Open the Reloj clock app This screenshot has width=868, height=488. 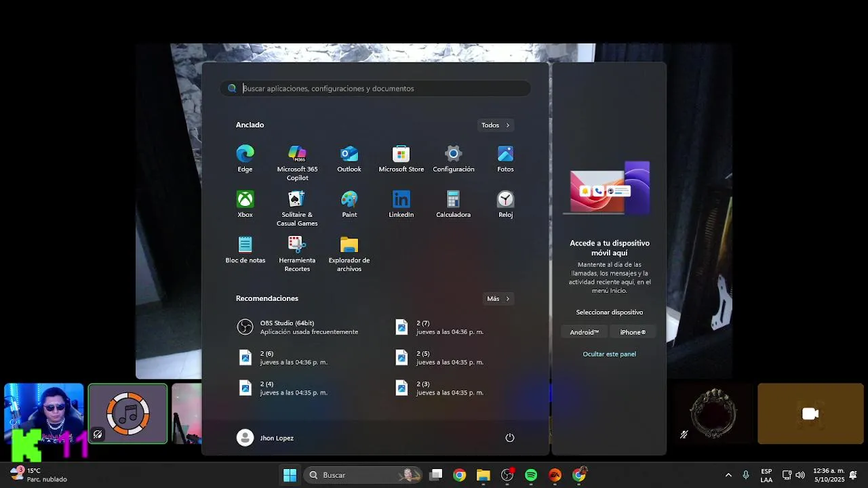(x=505, y=205)
